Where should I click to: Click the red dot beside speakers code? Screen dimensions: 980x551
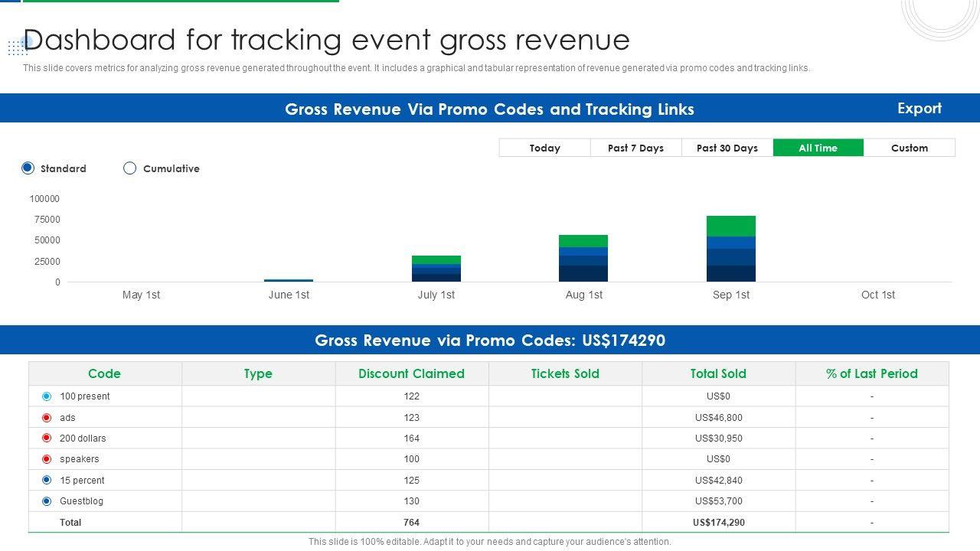pos(47,459)
